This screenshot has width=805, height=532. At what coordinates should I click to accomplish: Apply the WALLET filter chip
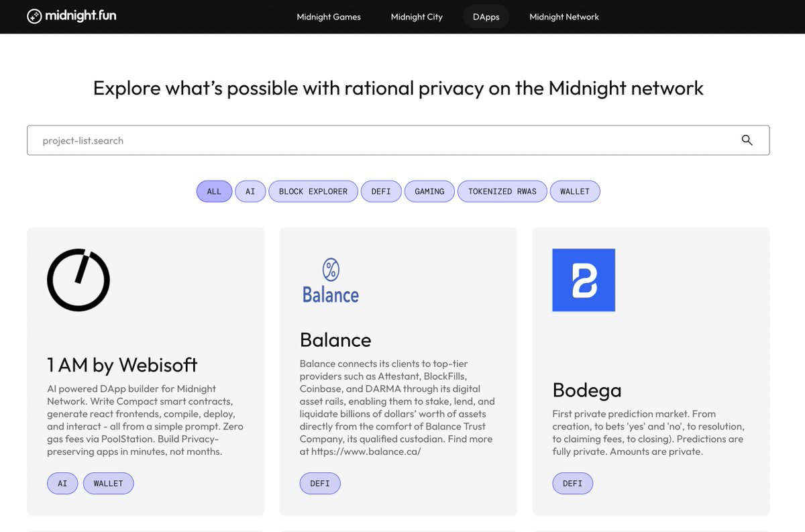(x=575, y=191)
